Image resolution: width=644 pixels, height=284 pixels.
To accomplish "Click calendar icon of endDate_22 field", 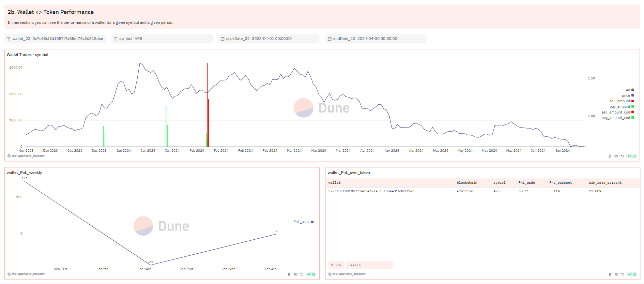I will [x=329, y=39].
